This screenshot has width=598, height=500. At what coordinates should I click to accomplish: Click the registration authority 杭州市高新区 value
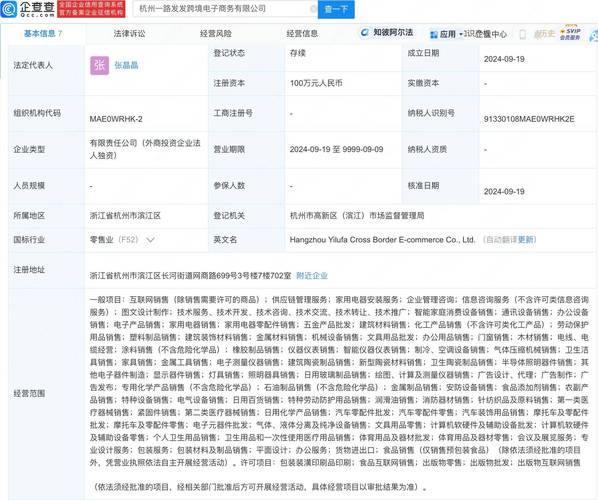(357, 215)
